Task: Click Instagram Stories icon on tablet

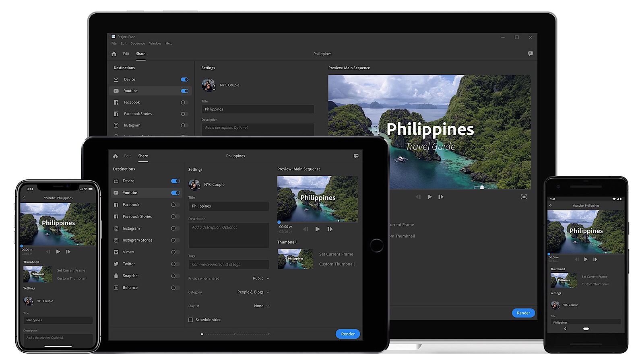Action: (x=116, y=240)
